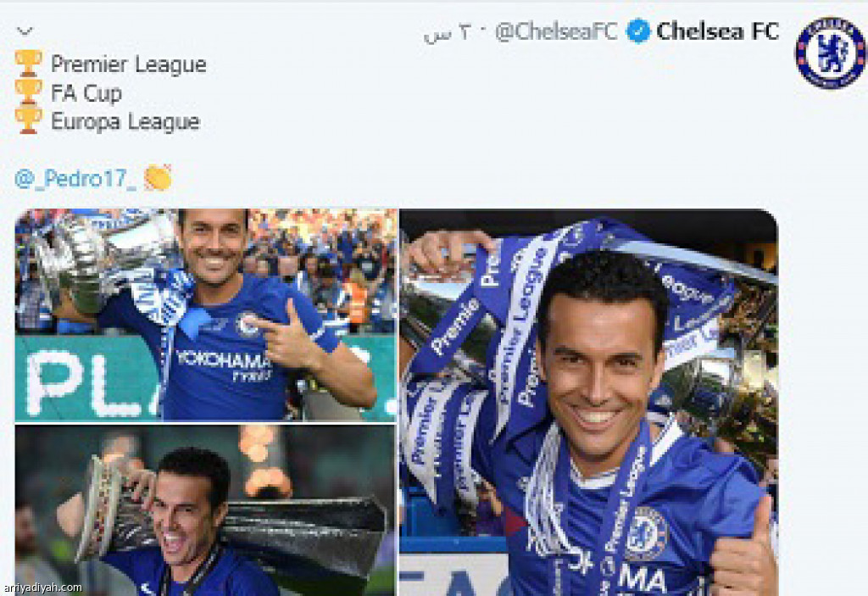Open the Chelsea FC profile avatar
Viewport: 868px width, 596px height.
point(830,53)
